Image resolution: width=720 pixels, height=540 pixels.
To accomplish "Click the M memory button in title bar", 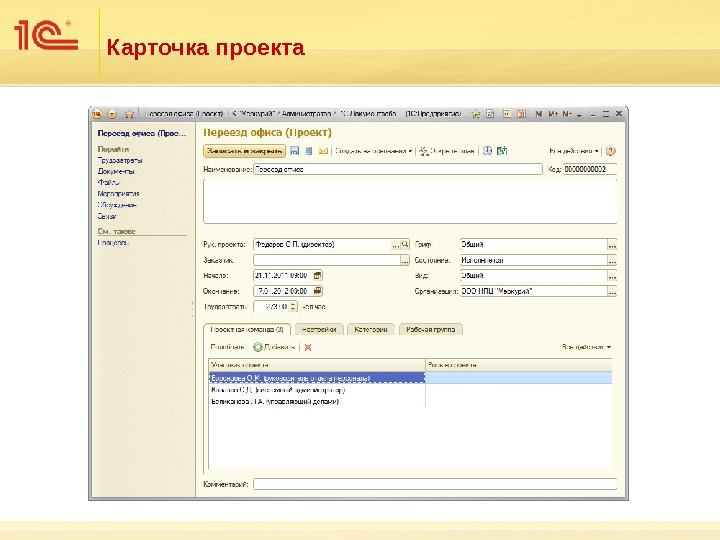I will 539,114.
